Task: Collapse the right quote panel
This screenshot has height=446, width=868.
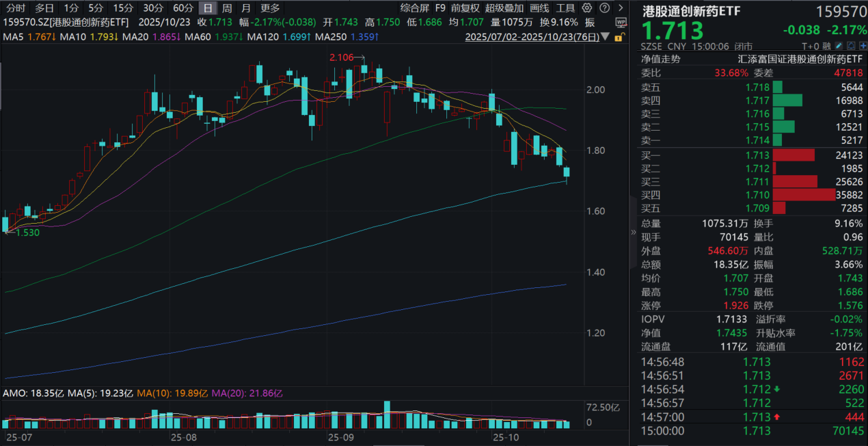Action: (x=633, y=232)
